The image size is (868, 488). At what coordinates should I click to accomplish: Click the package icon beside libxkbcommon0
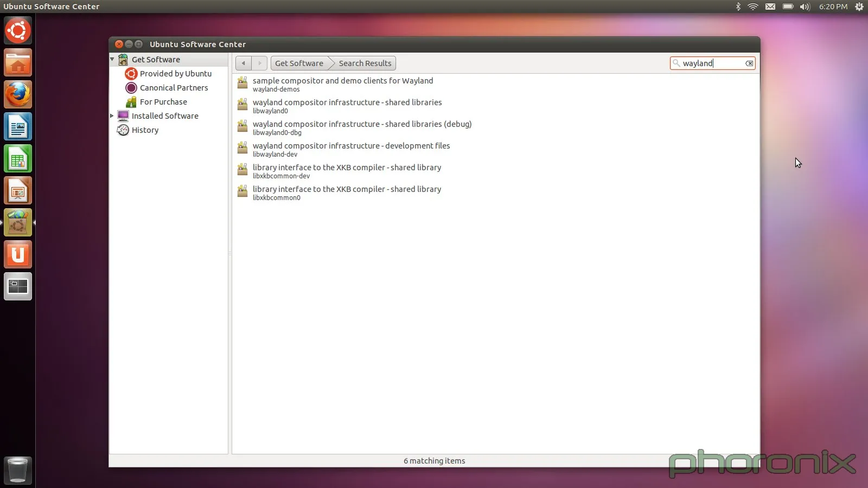242,191
